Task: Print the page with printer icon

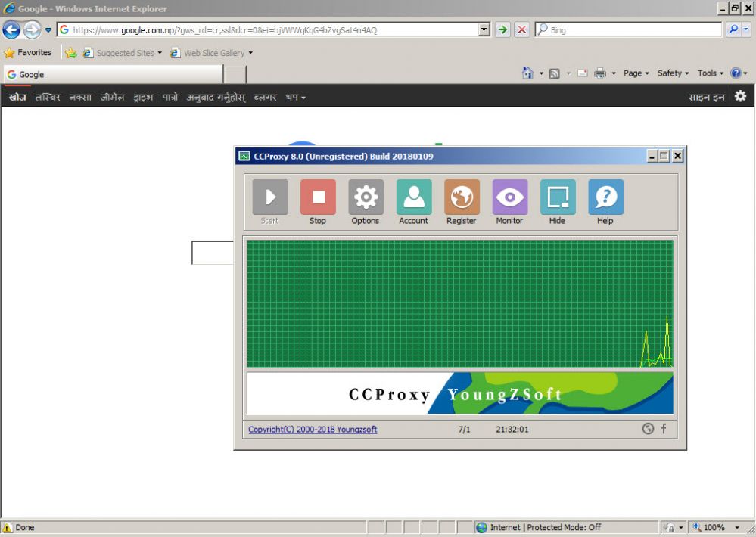Action: (x=600, y=73)
